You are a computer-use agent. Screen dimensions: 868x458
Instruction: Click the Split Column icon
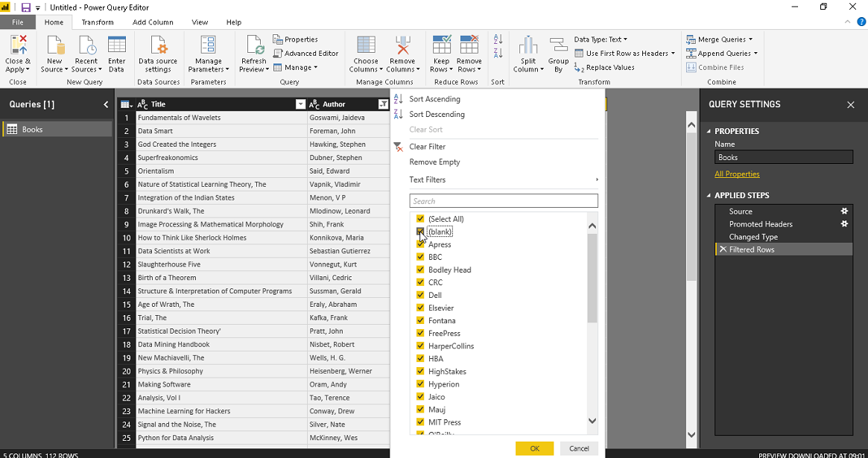[x=529, y=45]
